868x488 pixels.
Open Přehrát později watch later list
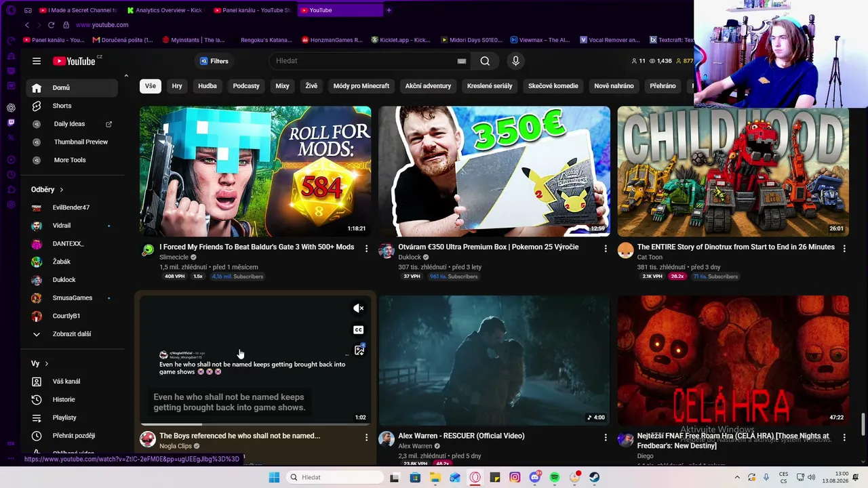pos(73,436)
